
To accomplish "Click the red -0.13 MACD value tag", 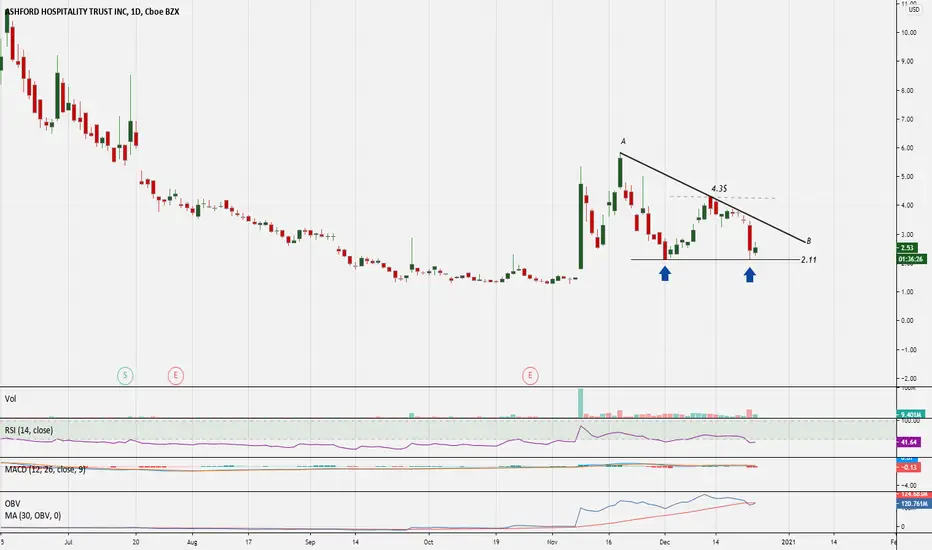I will click(909, 467).
